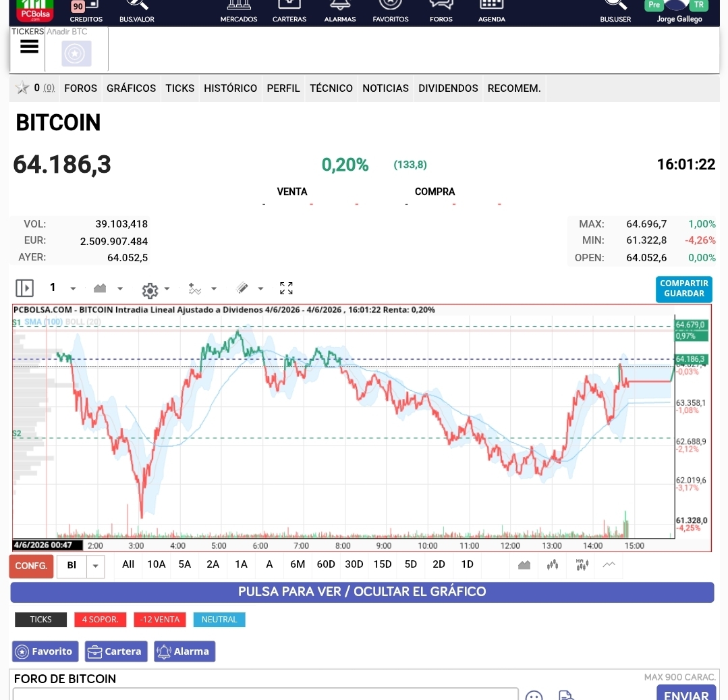728x700 pixels.
Task: Click the 64.186,3 price marker on chart axis
Action: click(x=692, y=359)
